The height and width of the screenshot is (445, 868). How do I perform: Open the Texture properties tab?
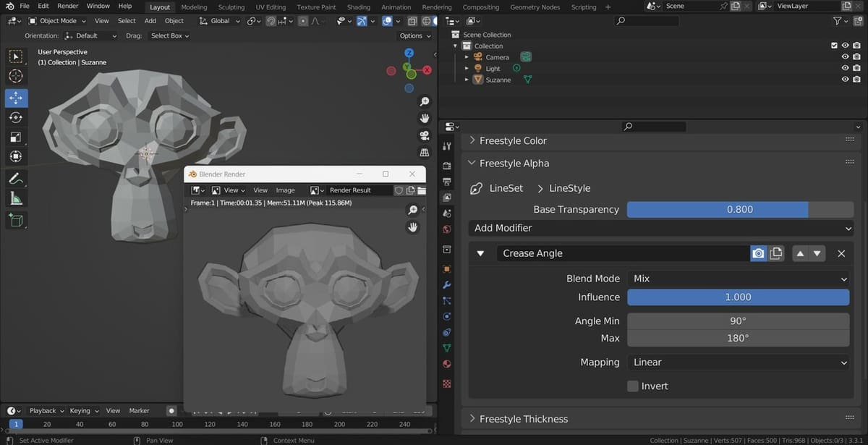447,383
